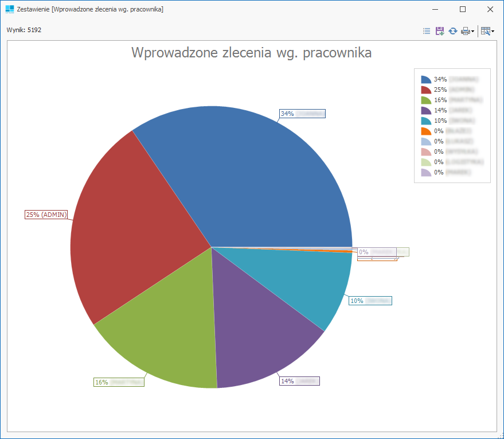Viewport: 504px width, 439px height.
Task: Click the table settings wrench icon
Action: click(x=486, y=31)
